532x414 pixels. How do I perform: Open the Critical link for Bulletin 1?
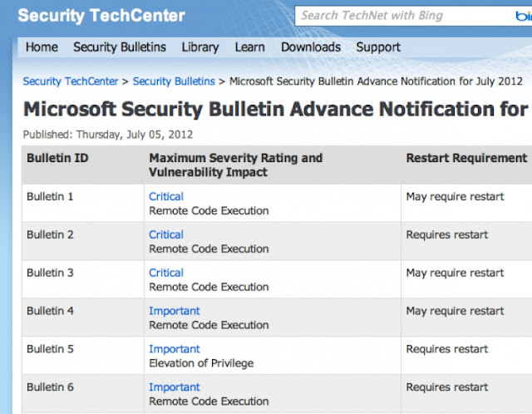[166, 196]
